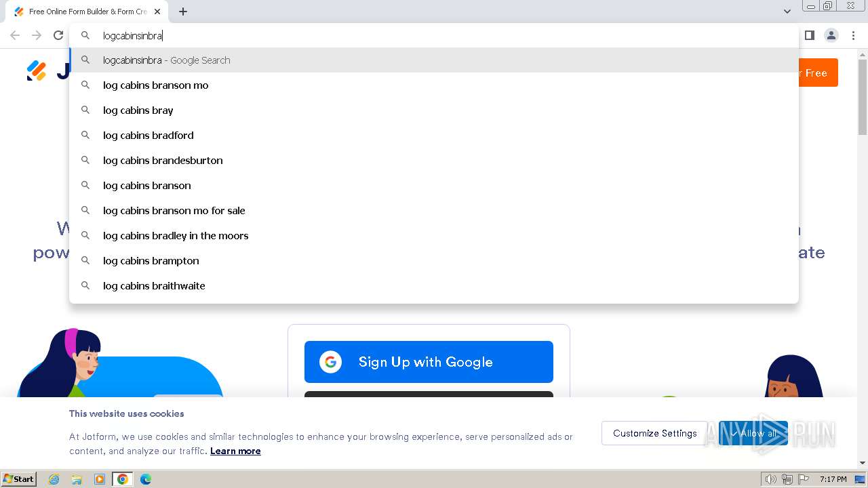Image resolution: width=868 pixels, height=488 pixels.
Task: Pick suggestion 'log cabins bradley in the moors'
Action: 434,236
